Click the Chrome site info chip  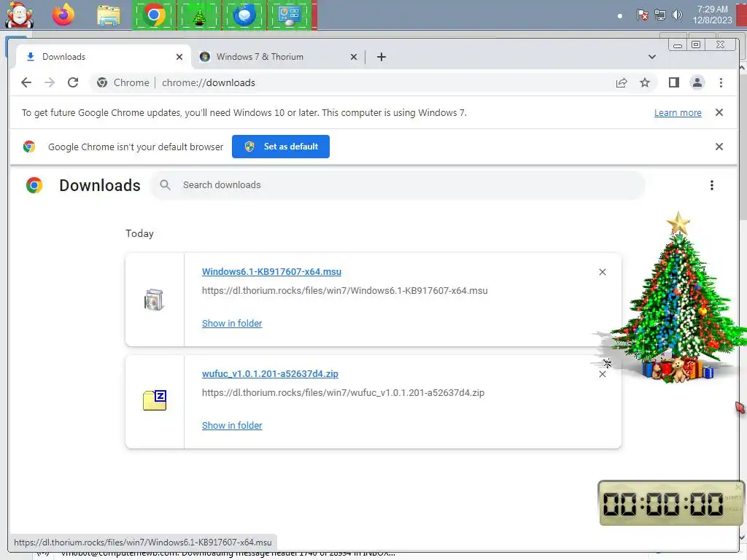(123, 82)
